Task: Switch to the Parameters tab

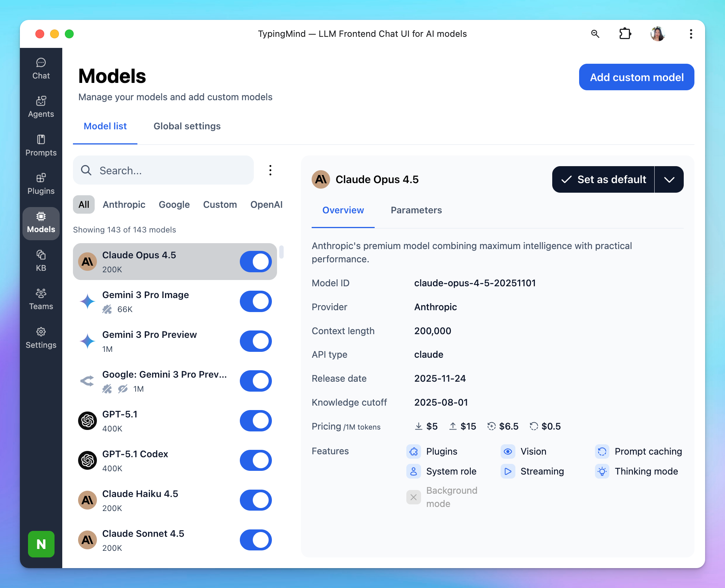Action: [416, 210]
